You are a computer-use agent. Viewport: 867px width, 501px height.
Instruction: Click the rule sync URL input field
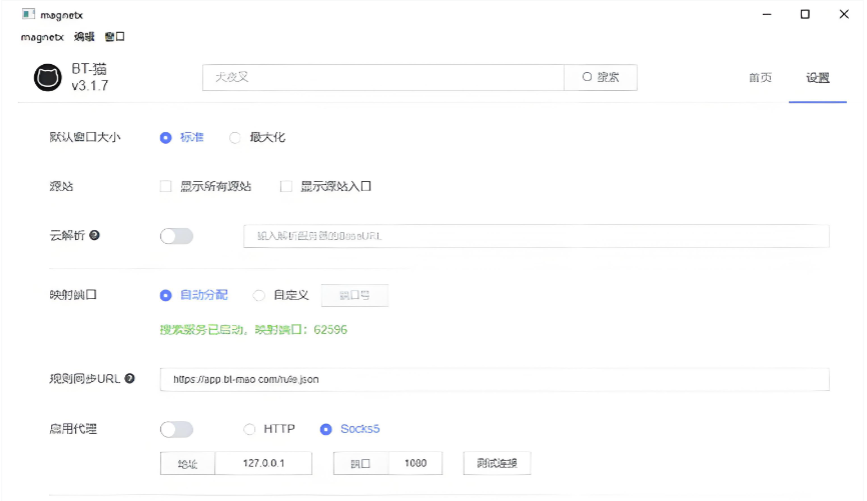[x=494, y=379]
